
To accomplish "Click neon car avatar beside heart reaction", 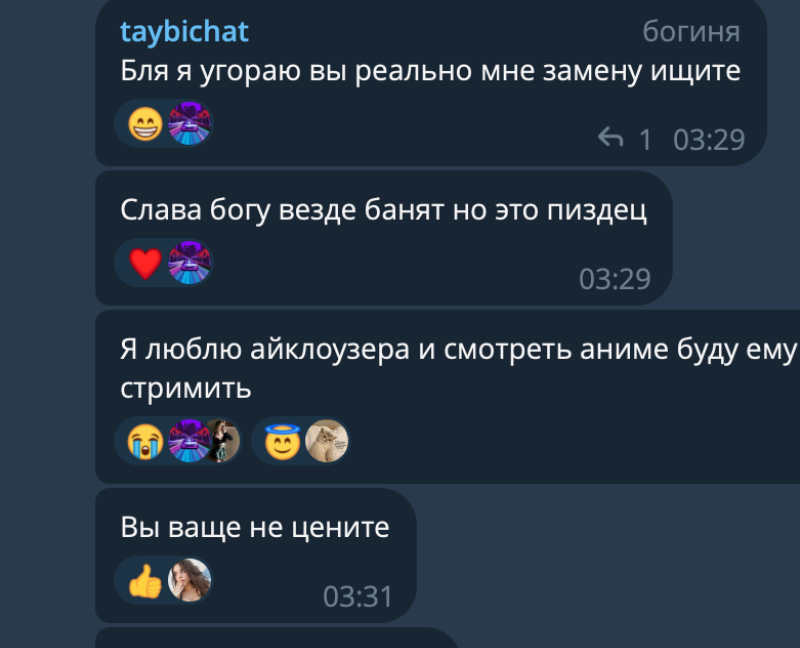I will click(189, 263).
